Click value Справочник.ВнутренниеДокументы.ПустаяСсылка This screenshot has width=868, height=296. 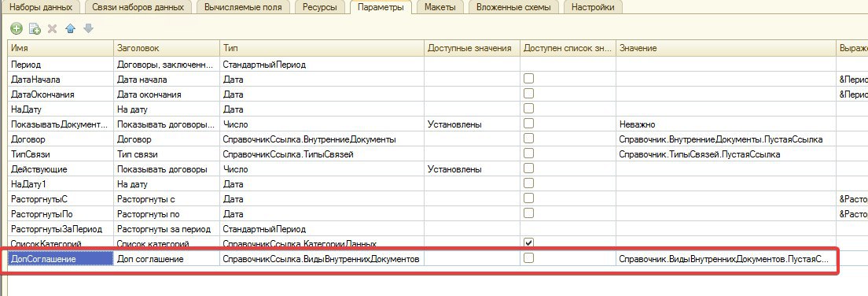point(726,139)
